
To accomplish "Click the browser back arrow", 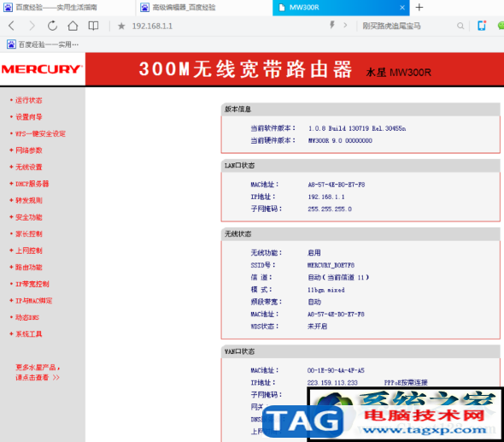I will [x=11, y=26].
